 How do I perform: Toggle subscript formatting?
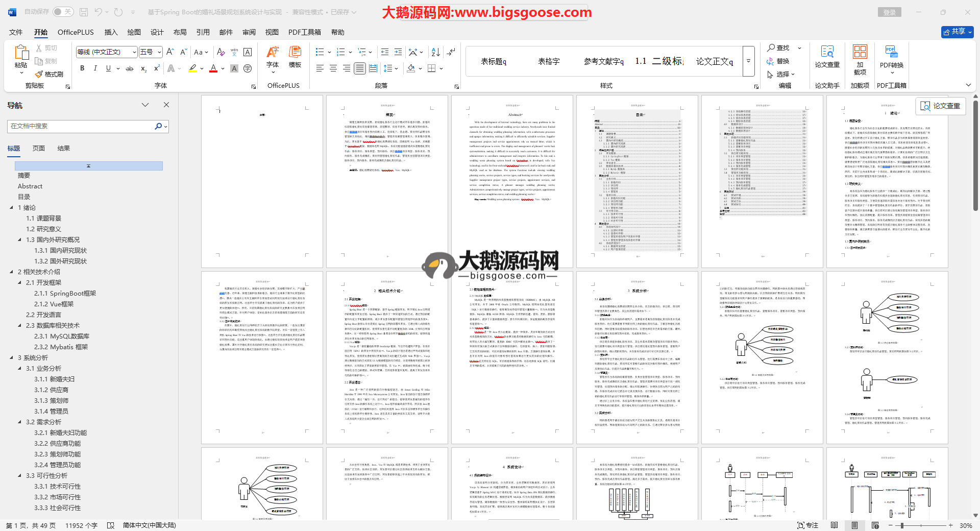(143, 68)
